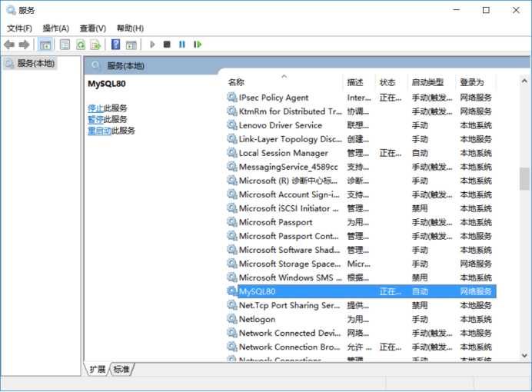Click the 停止 link to stop the service
Image resolution: width=532 pixels, height=392 pixels.
[x=95, y=108]
